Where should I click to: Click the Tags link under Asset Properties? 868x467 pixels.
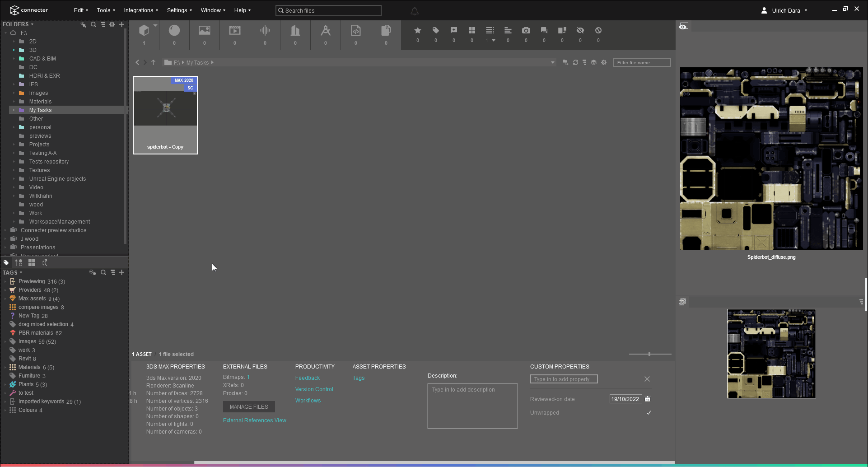359,378
